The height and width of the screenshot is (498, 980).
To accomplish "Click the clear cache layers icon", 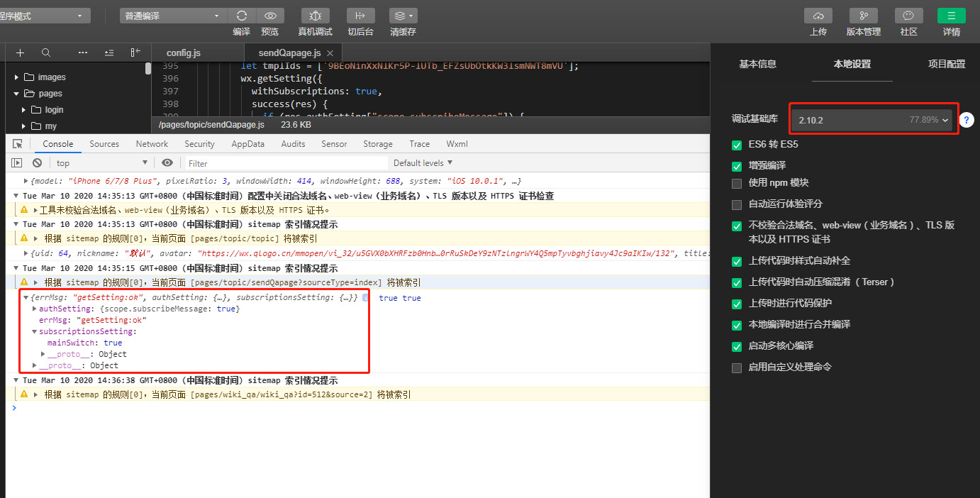I will pos(399,16).
